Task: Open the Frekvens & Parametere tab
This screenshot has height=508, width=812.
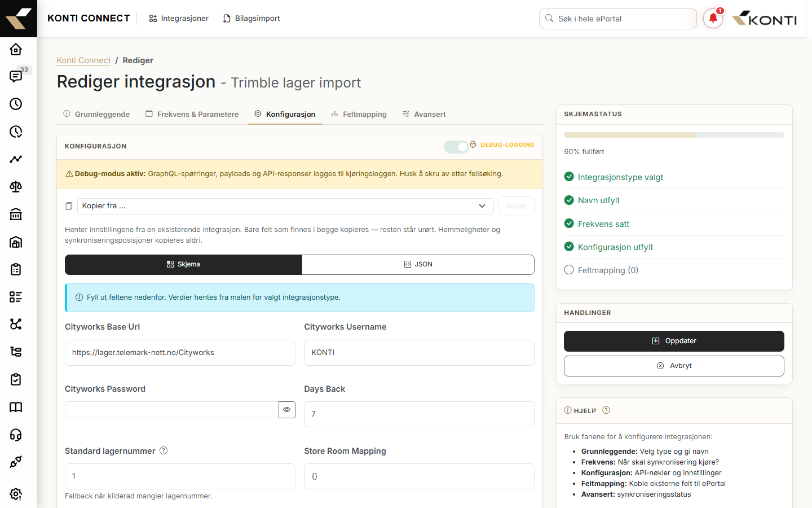Action: coord(192,114)
